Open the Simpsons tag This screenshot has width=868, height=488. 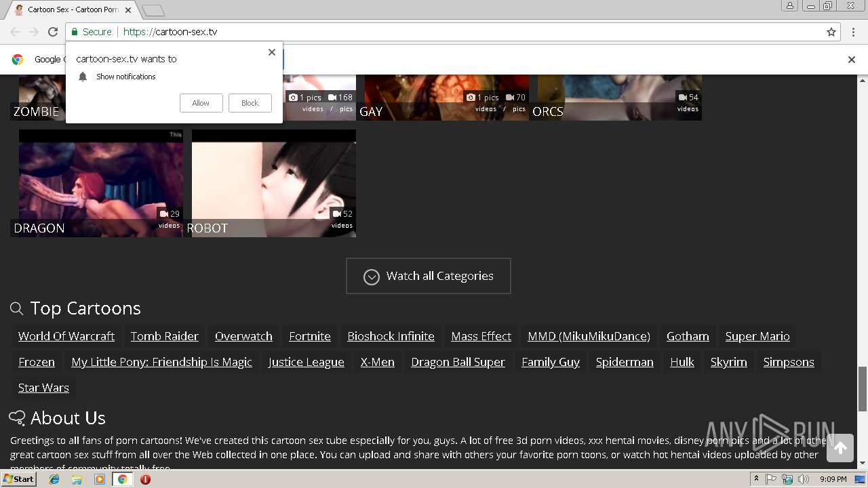tap(789, 362)
